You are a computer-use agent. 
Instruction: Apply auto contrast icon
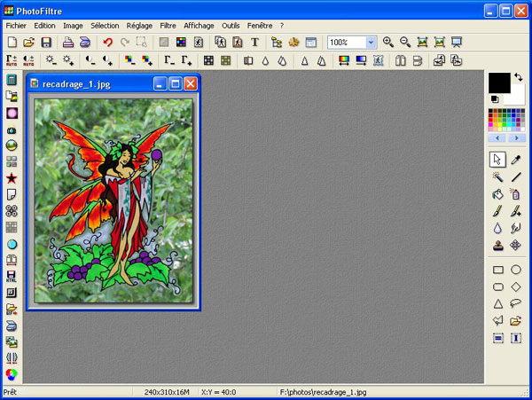point(28,60)
